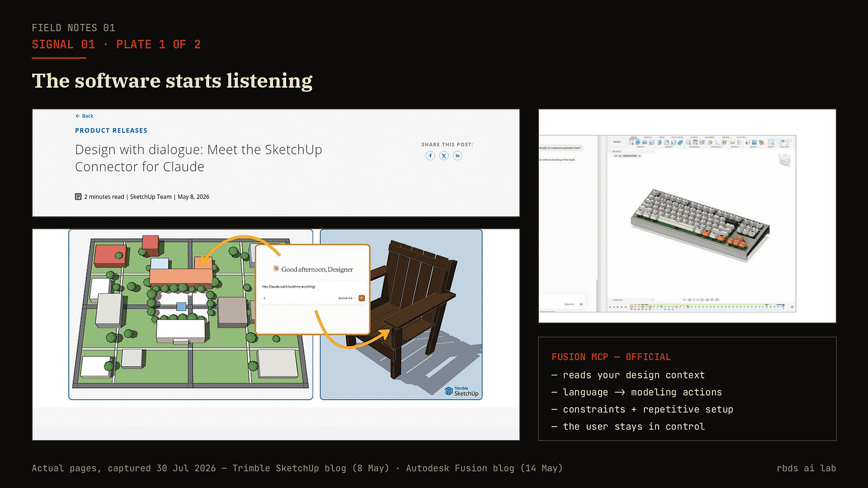Jump to timeline start in Fusion
The width and height of the screenshot is (868, 488).
click(x=610, y=307)
